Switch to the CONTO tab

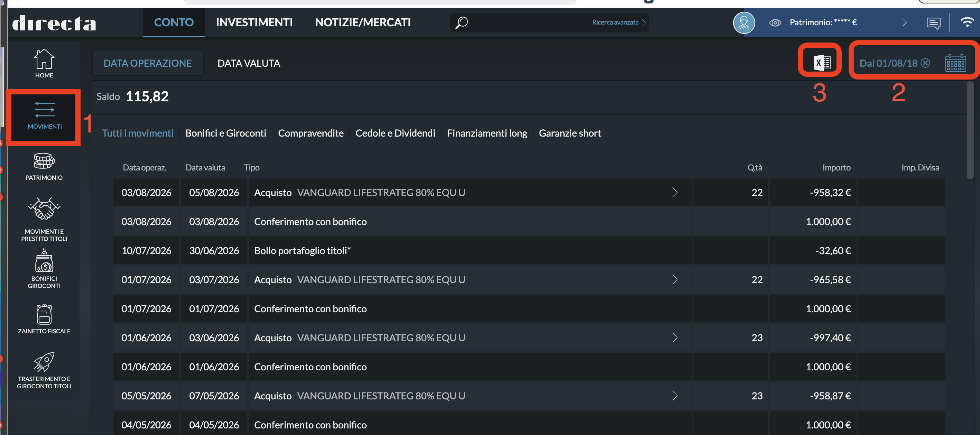(174, 22)
